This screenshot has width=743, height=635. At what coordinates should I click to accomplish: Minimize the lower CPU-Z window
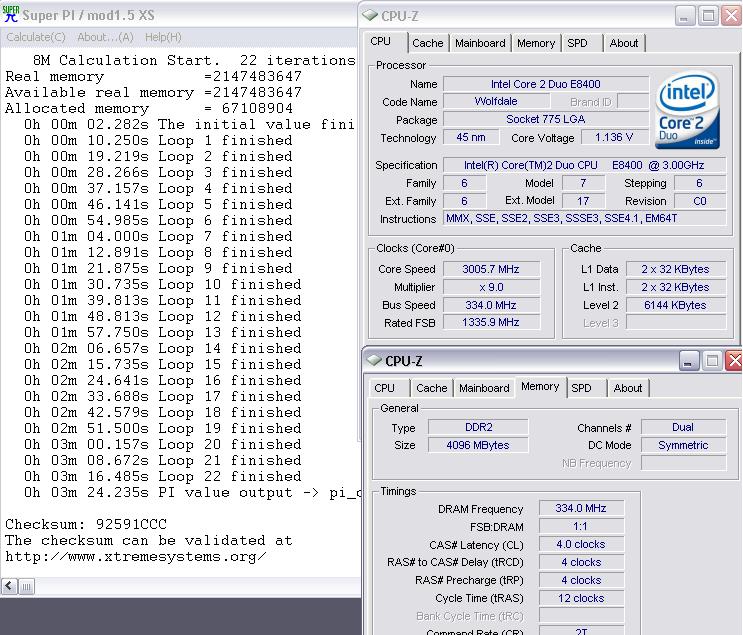[688, 361]
